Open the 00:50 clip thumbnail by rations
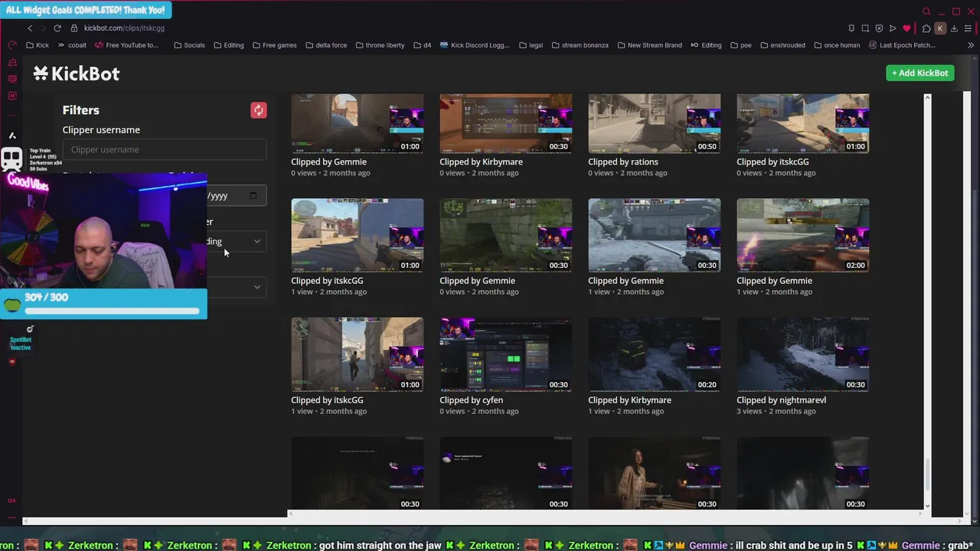980x551 pixels. click(x=654, y=123)
